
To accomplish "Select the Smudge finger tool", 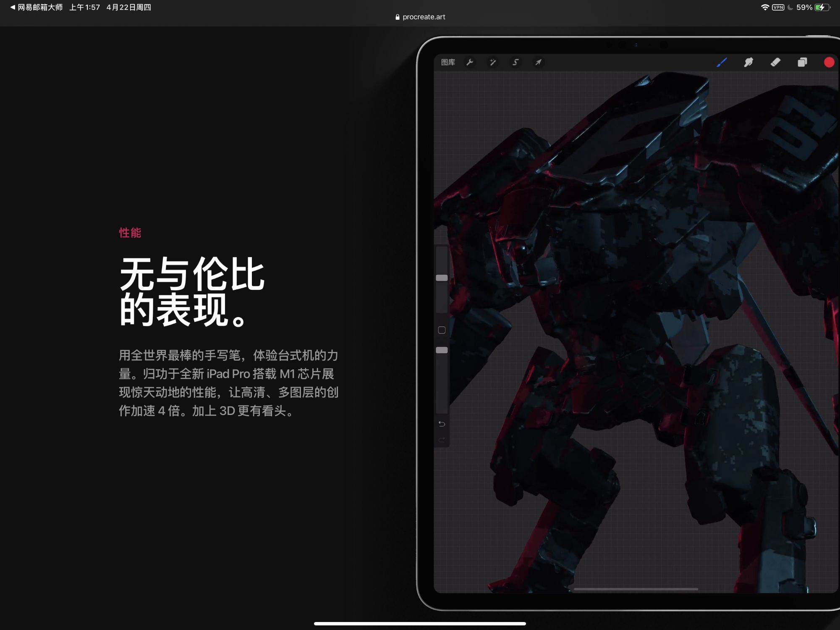I will (x=748, y=62).
